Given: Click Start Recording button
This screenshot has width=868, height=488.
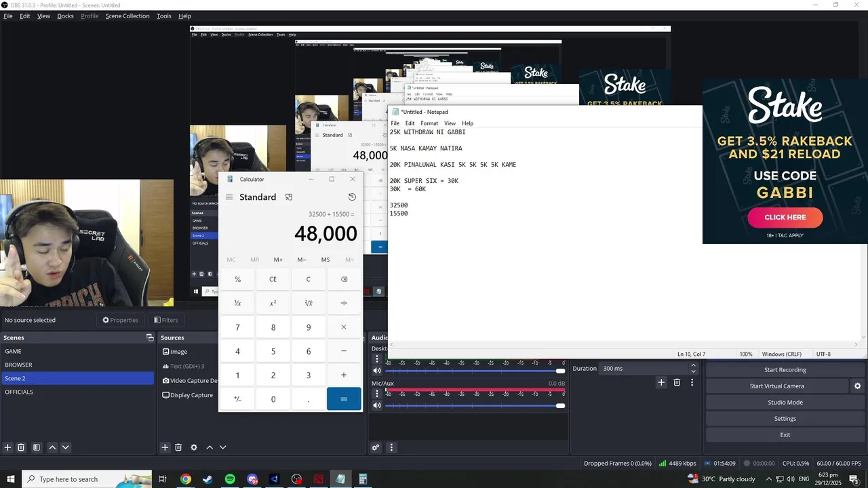Looking at the screenshot, I should [785, 370].
